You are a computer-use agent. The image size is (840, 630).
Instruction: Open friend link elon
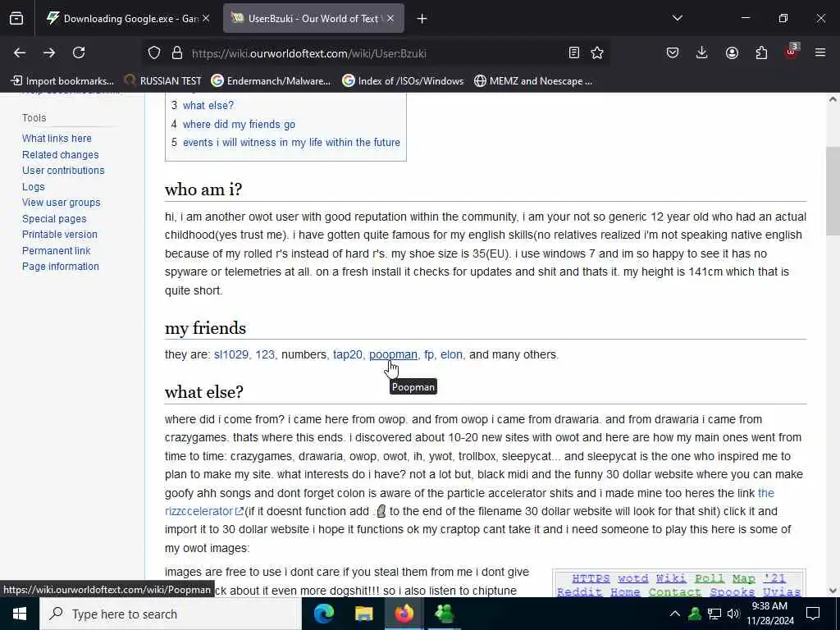click(x=451, y=354)
